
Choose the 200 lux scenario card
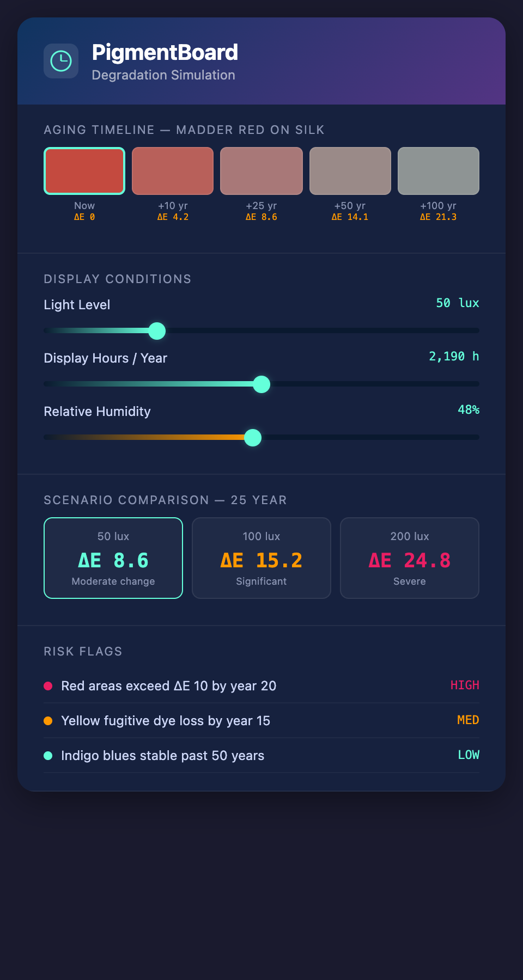pos(410,558)
